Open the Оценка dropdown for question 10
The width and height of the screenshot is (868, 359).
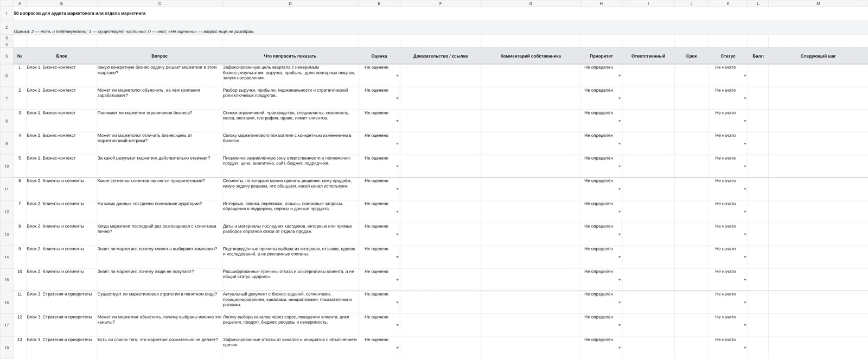pyautogui.click(x=397, y=280)
